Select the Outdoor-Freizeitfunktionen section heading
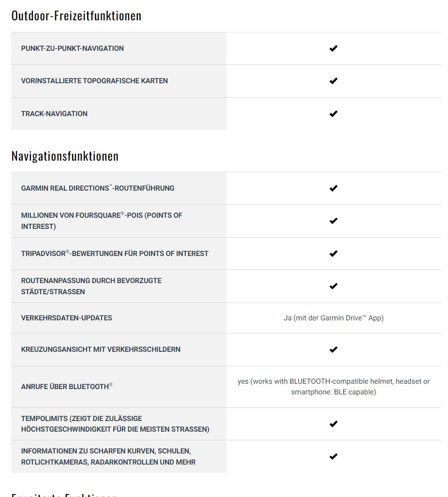Screen dimensions: 448x497 (x=76, y=15)
